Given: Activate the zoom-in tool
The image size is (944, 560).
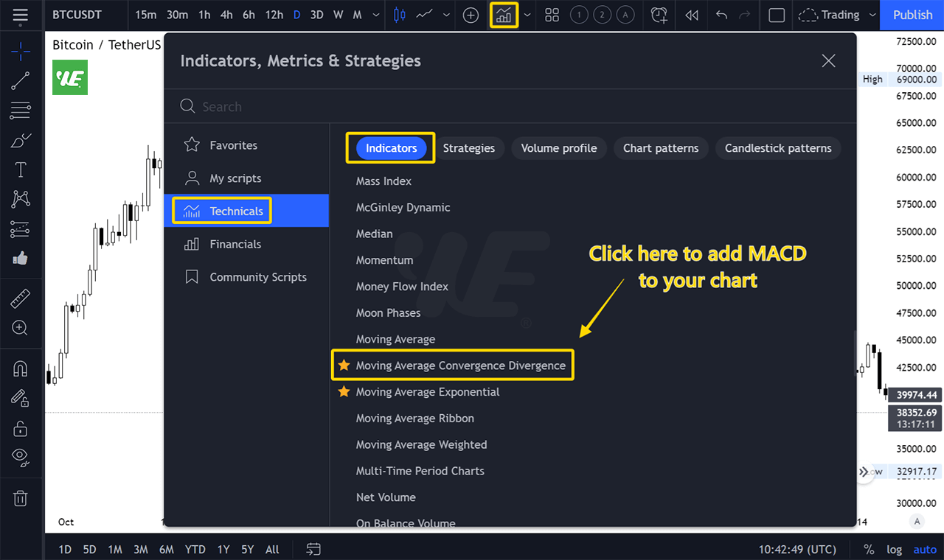Looking at the screenshot, I should (x=21, y=328).
